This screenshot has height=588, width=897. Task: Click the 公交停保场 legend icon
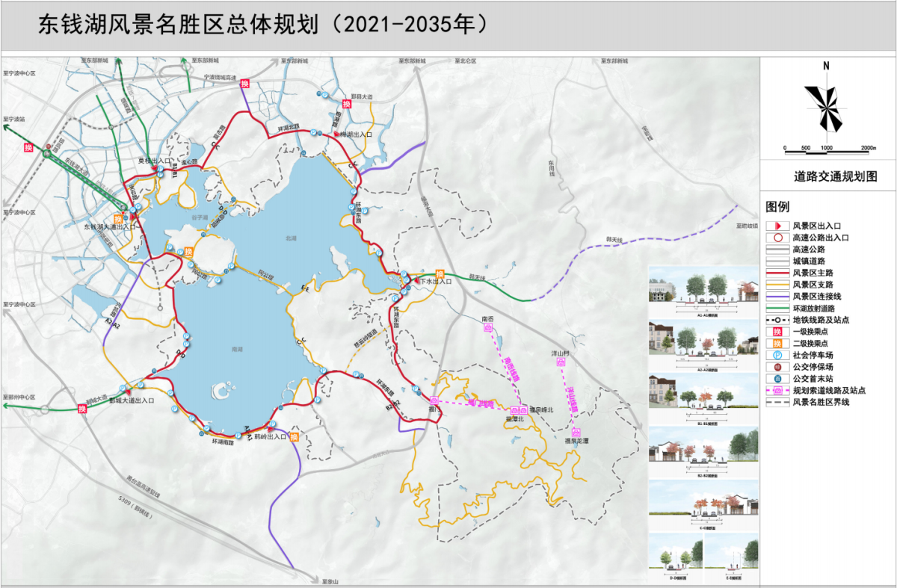778,367
